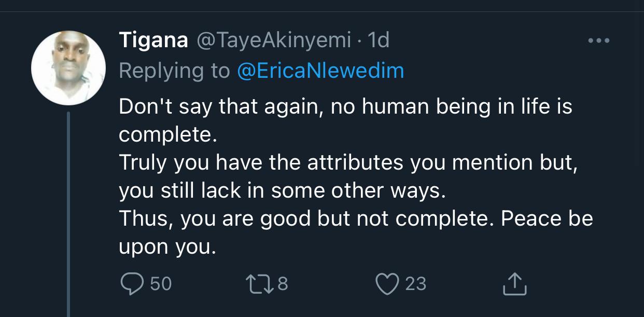Visit the @EricaNlewedim mention link
Image resolution: width=644 pixels, height=317 pixels.
(320, 71)
